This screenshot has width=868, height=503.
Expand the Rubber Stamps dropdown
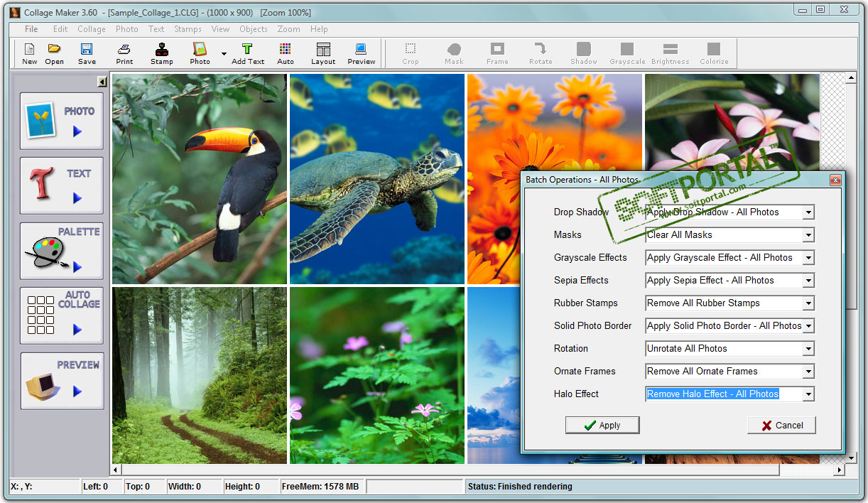808,303
